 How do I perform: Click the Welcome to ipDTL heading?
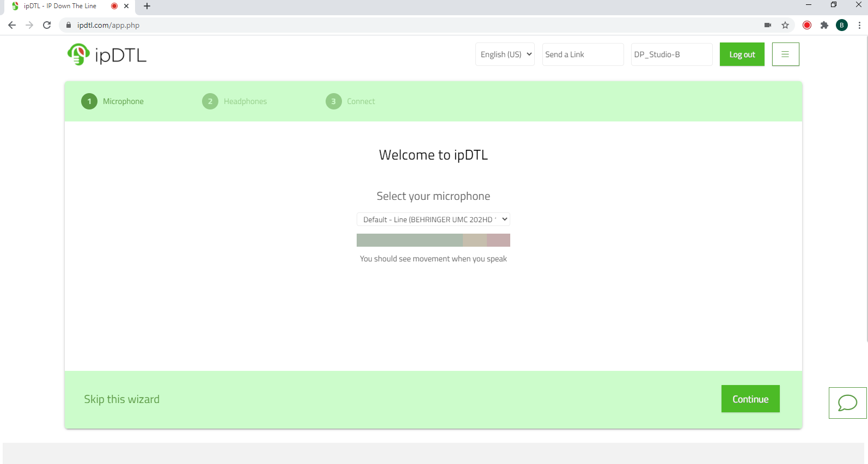[x=433, y=155]
